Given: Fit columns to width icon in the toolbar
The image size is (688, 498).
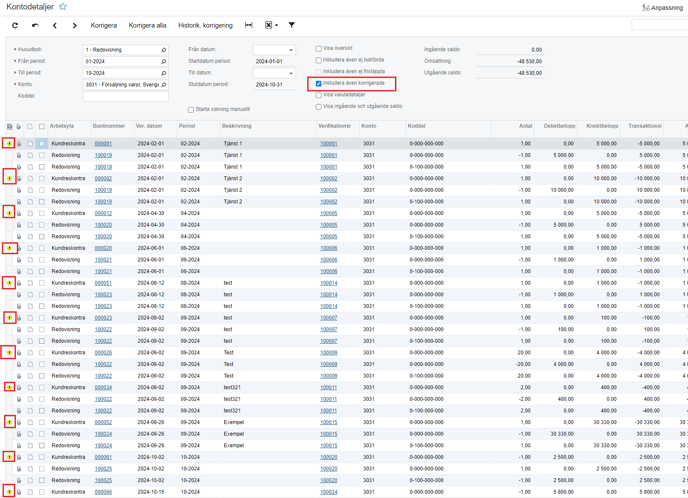Looking at the screenshot, I should coord(249,25).
